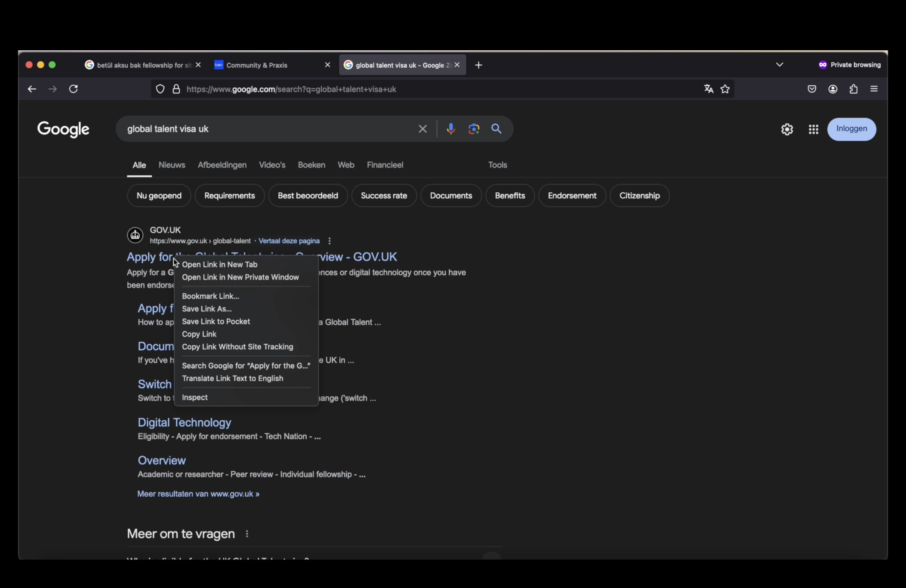This screenshot has height=588, width=906.
Task: Select Search Google for Apply for the G
Action: point(246,366)
